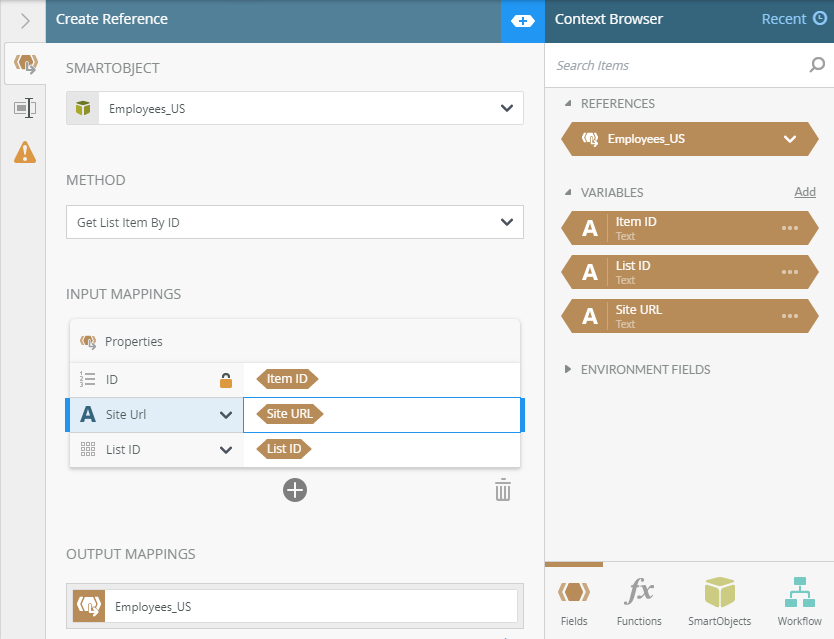Collapse the References section
Screen dimensions: 834x639
(x=569, y=103)
